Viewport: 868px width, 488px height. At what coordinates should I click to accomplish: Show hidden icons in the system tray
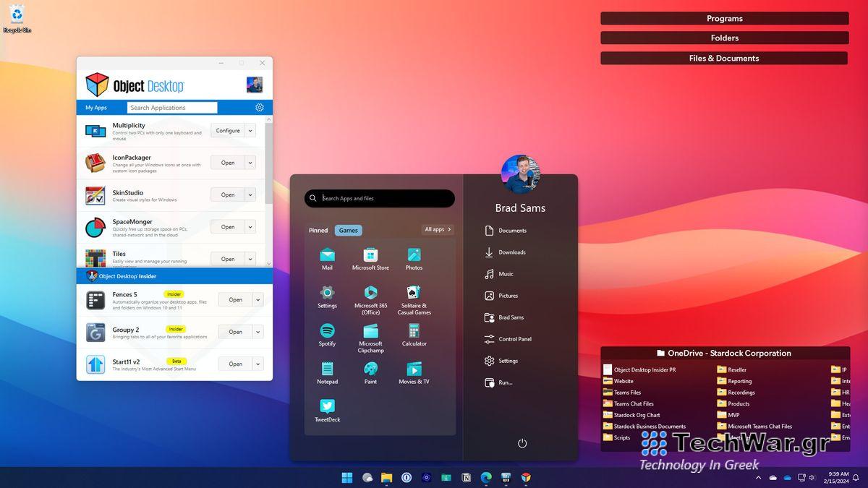coord(758,477)
